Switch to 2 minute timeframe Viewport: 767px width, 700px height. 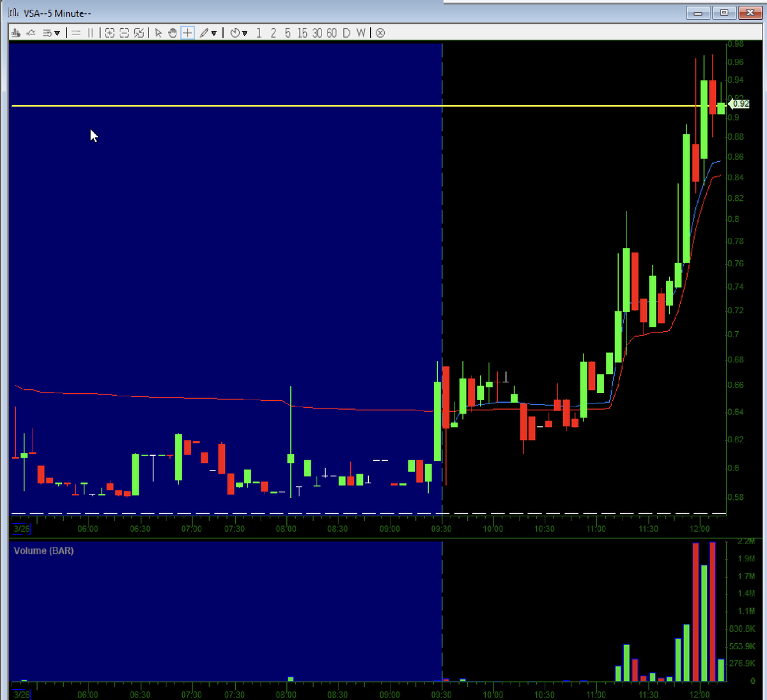coord(274,33)
